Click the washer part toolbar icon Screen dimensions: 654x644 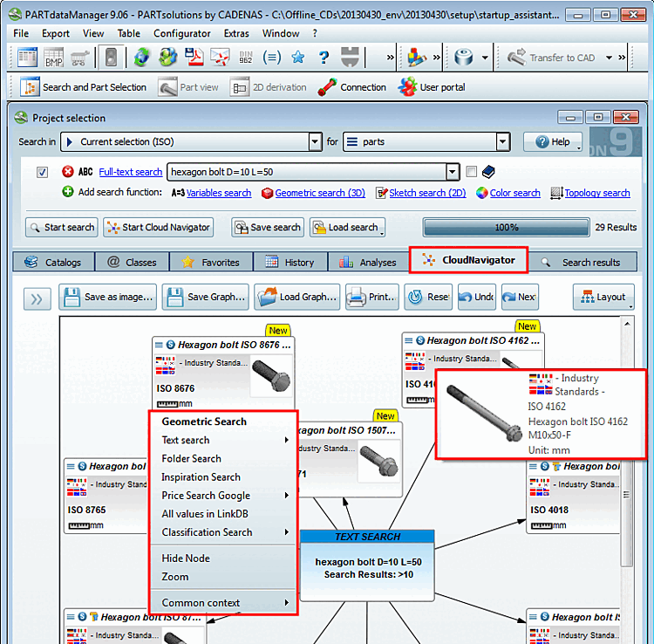pos(463,58)
